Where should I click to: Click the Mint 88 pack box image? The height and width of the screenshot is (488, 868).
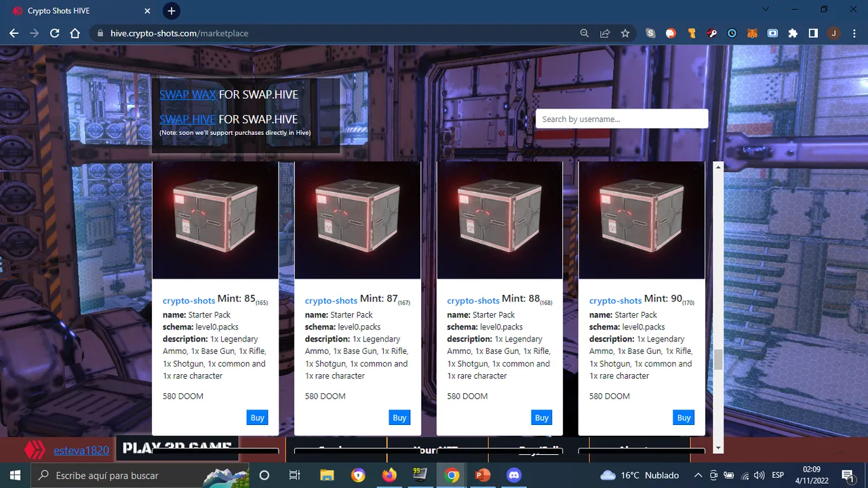[x=500, y=220]
